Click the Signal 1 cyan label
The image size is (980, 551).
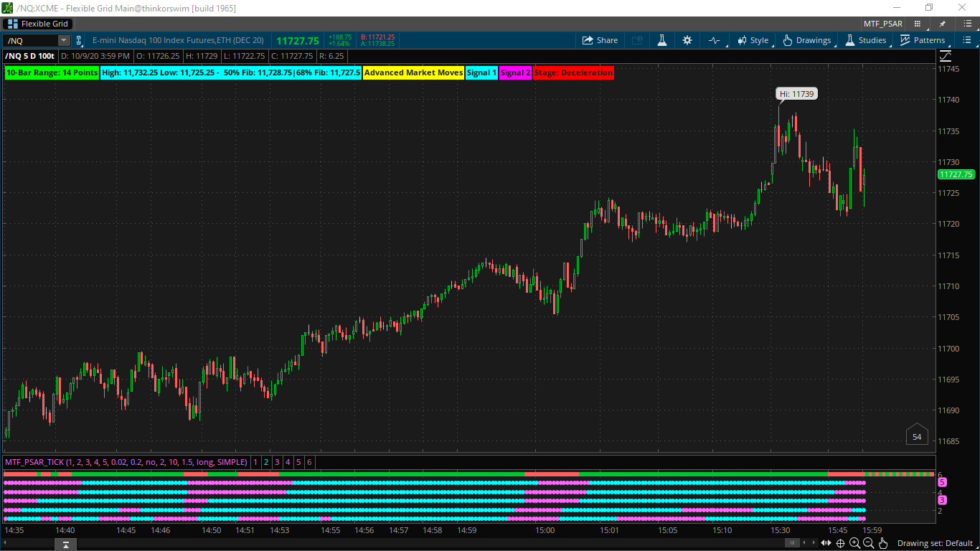(481, 72)
